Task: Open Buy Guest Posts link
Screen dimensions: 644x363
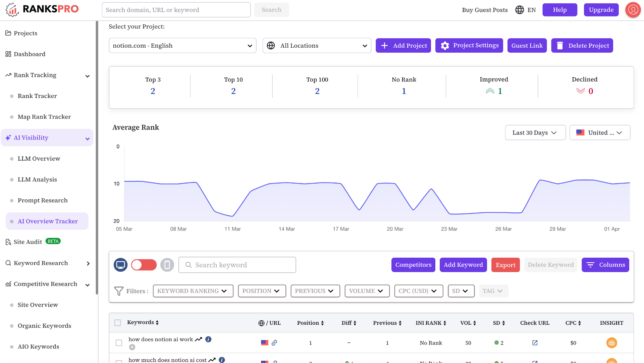Action: (485, 10)
